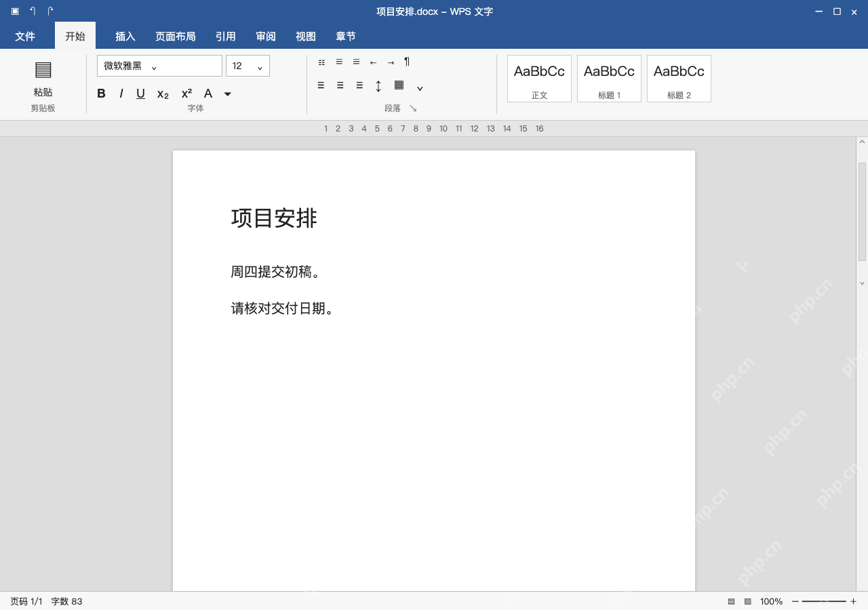
Task: Apply the 标题 1 style
Action: (x=609, y=79)
